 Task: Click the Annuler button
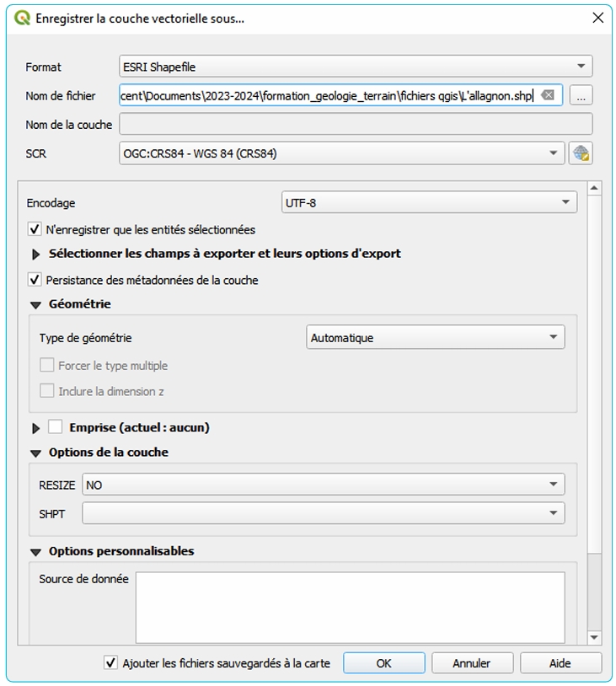pyautogui.click(x=471, y=663)
